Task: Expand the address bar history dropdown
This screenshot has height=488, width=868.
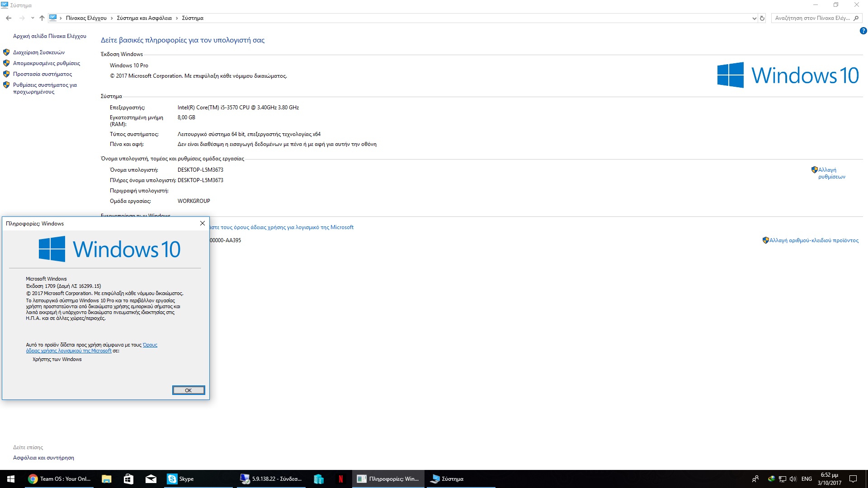Action: pyautogui.click(x=754, y=18)
